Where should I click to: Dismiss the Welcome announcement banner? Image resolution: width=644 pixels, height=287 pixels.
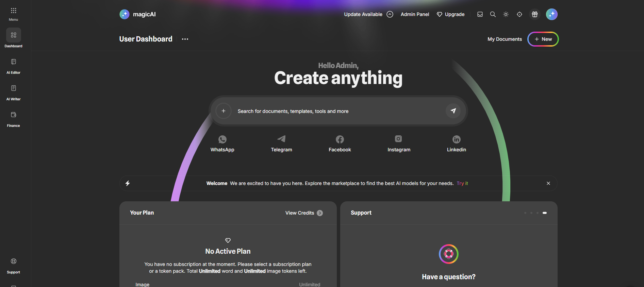tap(548, 183)
